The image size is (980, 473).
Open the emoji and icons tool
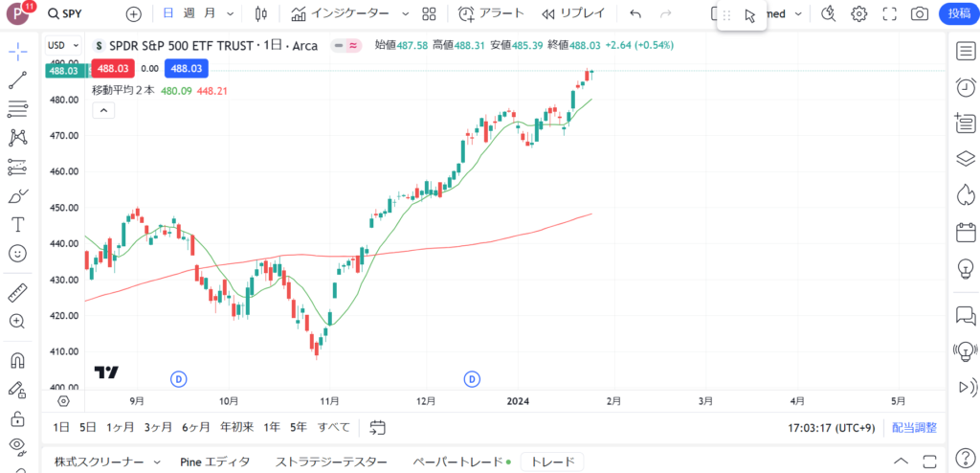(17, 254)
